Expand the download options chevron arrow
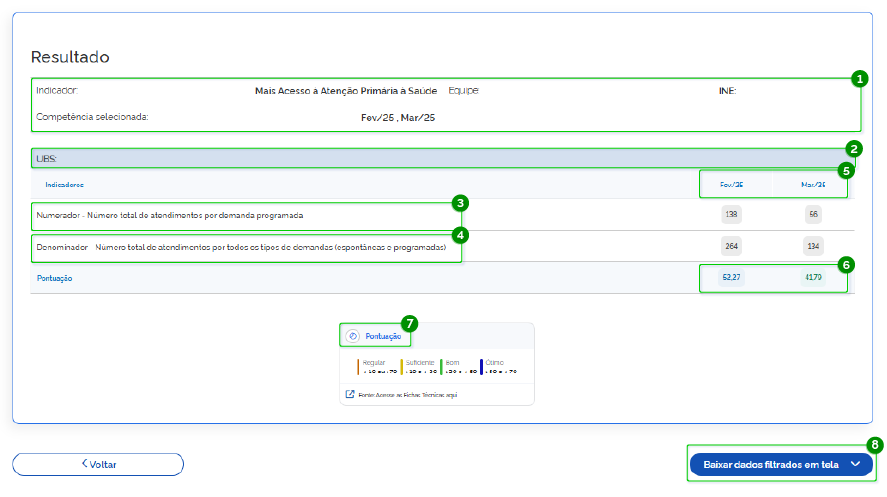The height and width of the screenshot is (497, 887). click(855, 464)
